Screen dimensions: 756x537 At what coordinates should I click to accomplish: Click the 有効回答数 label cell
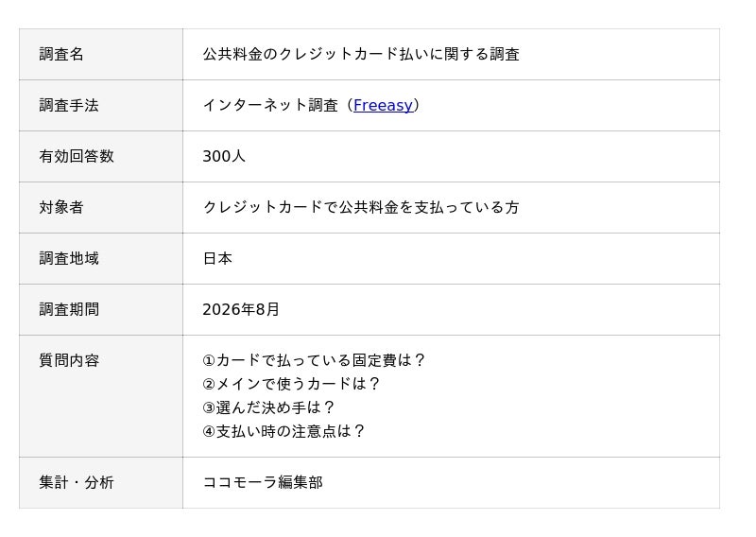coord(101,157)
